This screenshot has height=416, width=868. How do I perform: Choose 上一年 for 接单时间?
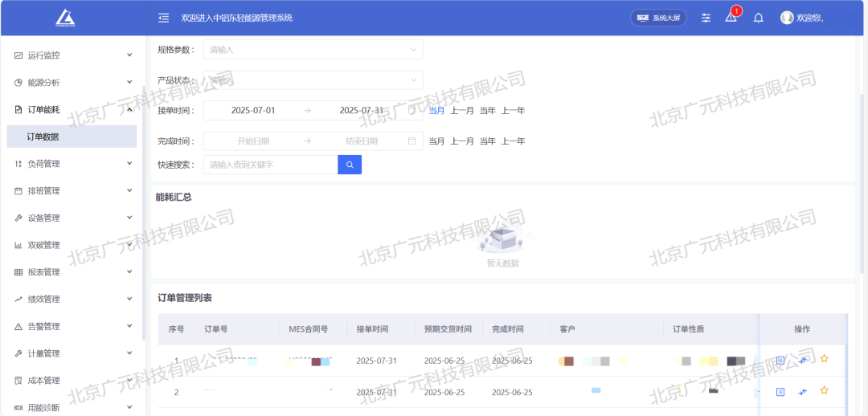[513, 110]
